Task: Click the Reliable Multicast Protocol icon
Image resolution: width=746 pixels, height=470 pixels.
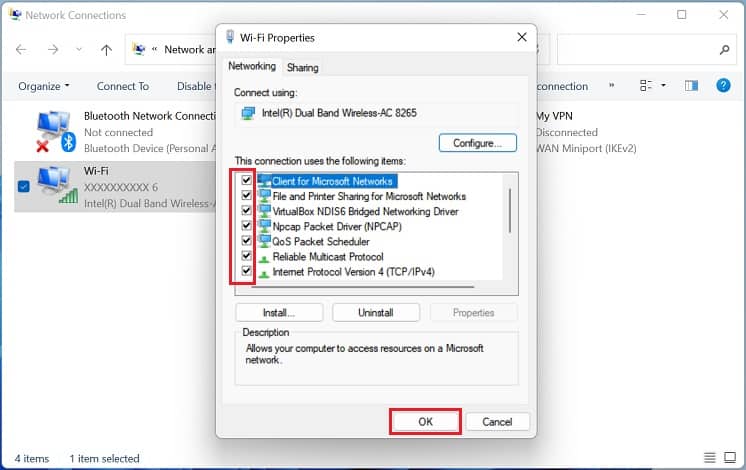Action: tap(264, 258)
